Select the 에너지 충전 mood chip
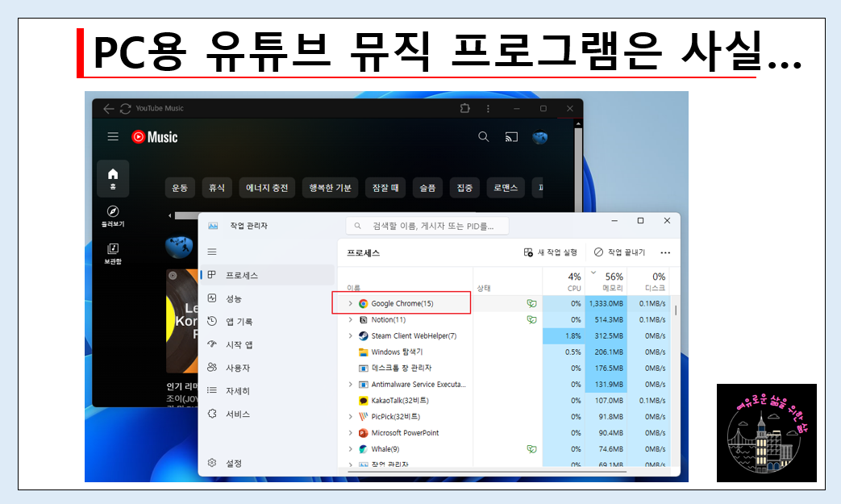 (267, 188)
